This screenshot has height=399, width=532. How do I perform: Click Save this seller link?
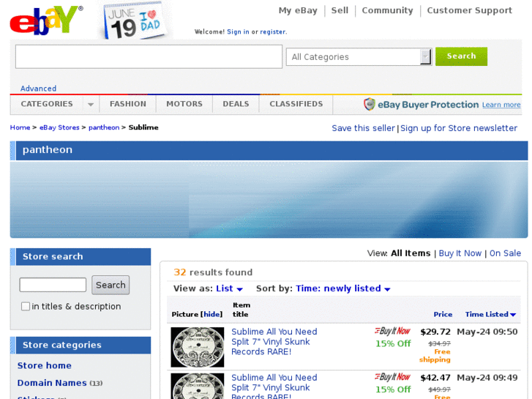point(364,128)
